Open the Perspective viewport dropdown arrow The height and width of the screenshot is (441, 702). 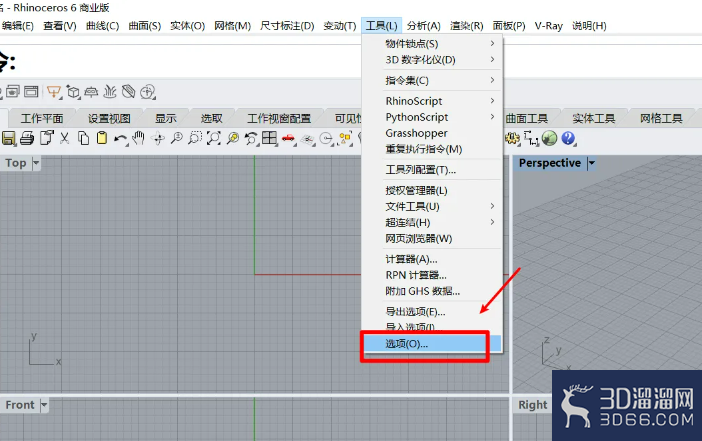pos(591,163)
